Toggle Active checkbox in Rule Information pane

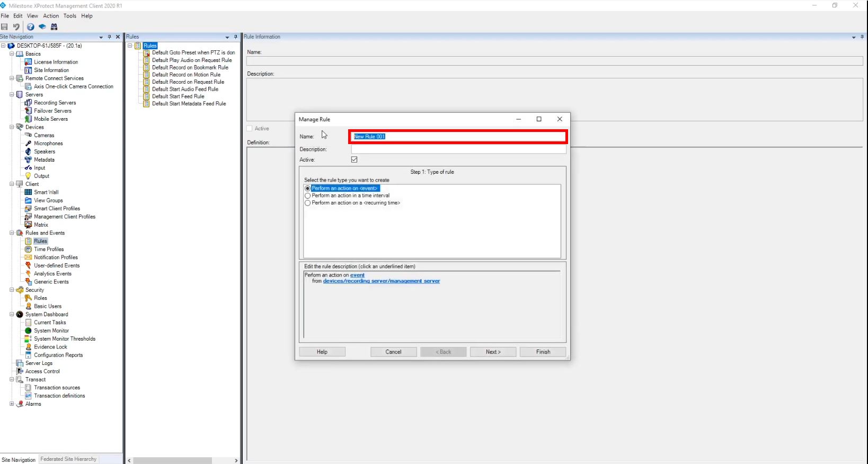coord(250,129)
